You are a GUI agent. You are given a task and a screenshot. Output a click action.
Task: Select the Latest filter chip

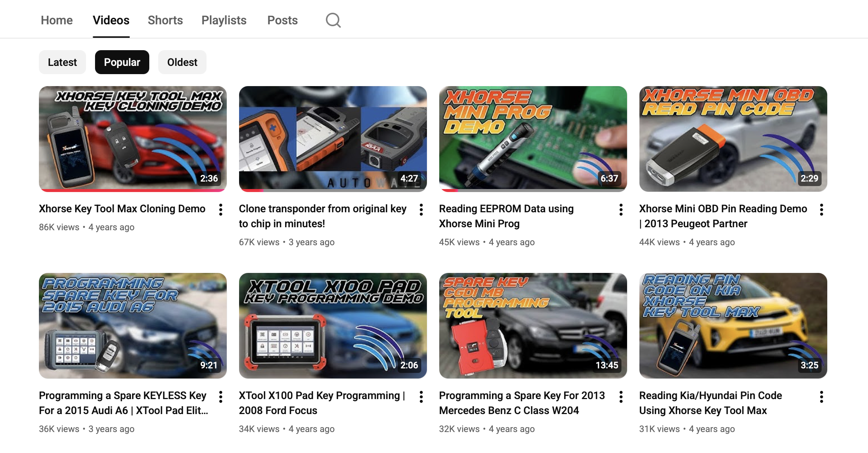pos(62,62)
